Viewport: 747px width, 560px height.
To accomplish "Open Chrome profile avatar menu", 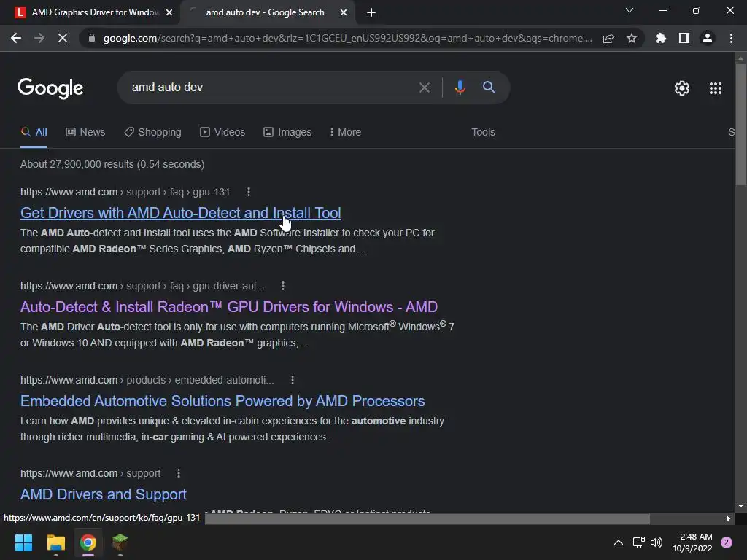I will (708, 38).
